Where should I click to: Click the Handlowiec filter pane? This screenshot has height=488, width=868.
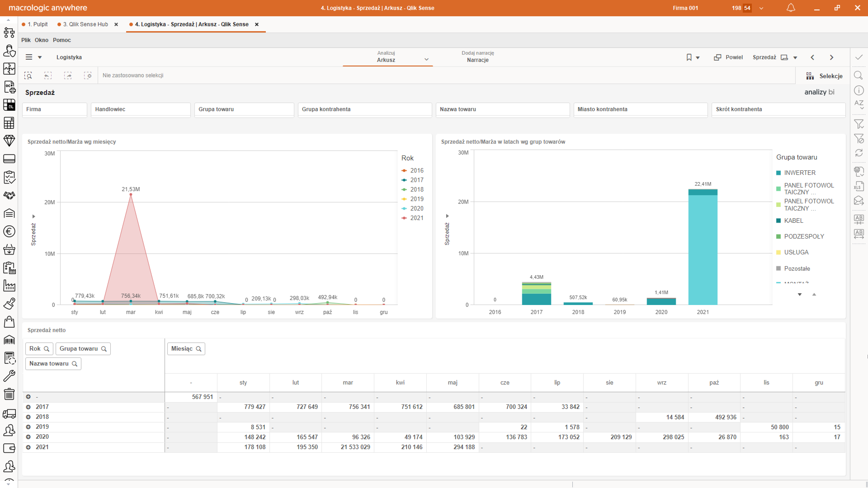pos(141,109)
